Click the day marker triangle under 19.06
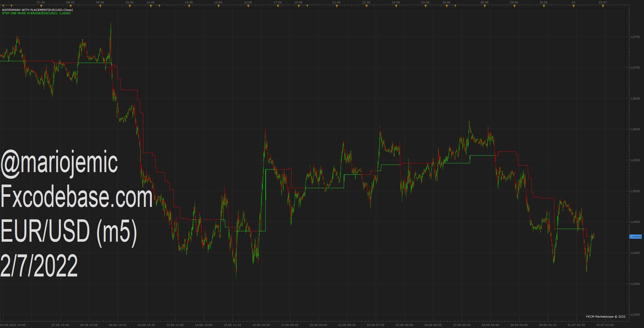Image resolution: width=644 pixels, height=328 pixels. coord(299,6)
